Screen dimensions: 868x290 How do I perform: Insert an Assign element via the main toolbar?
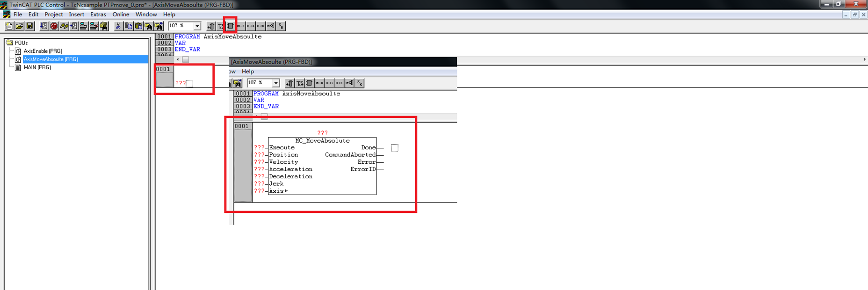[x=240, y=26]
